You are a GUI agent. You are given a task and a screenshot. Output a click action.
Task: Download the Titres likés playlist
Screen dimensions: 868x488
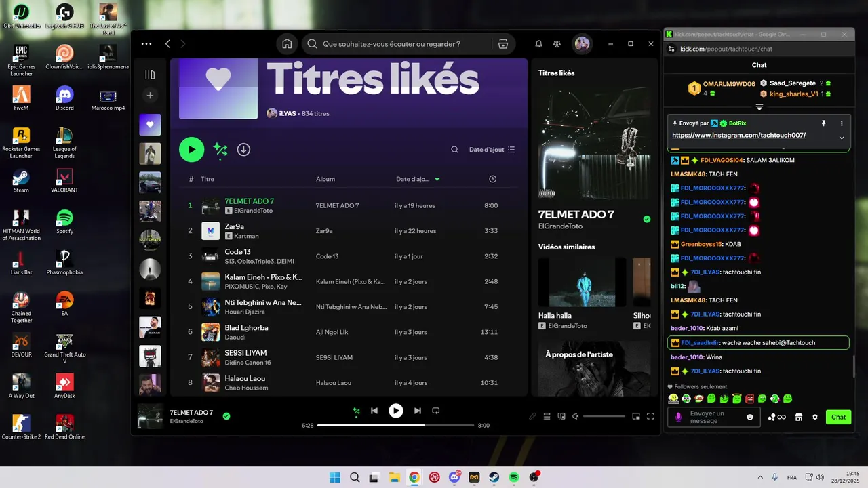pos(243,150)
